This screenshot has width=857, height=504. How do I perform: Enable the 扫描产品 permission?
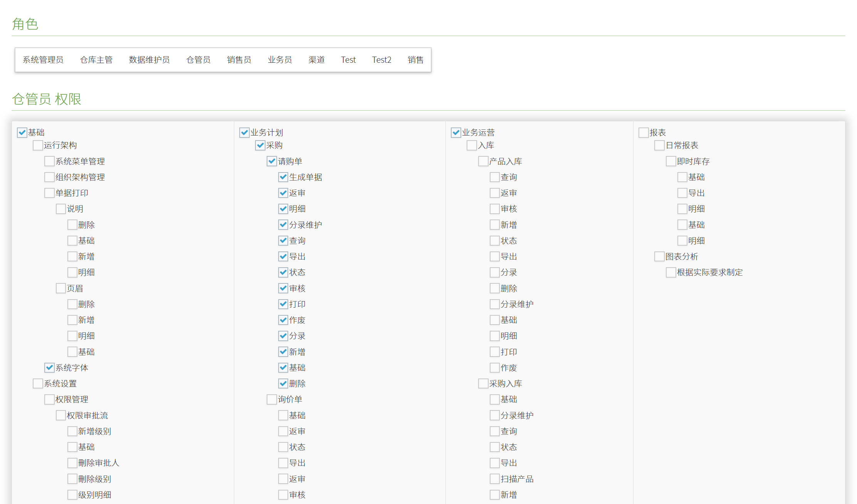click(x=495, y=479)
